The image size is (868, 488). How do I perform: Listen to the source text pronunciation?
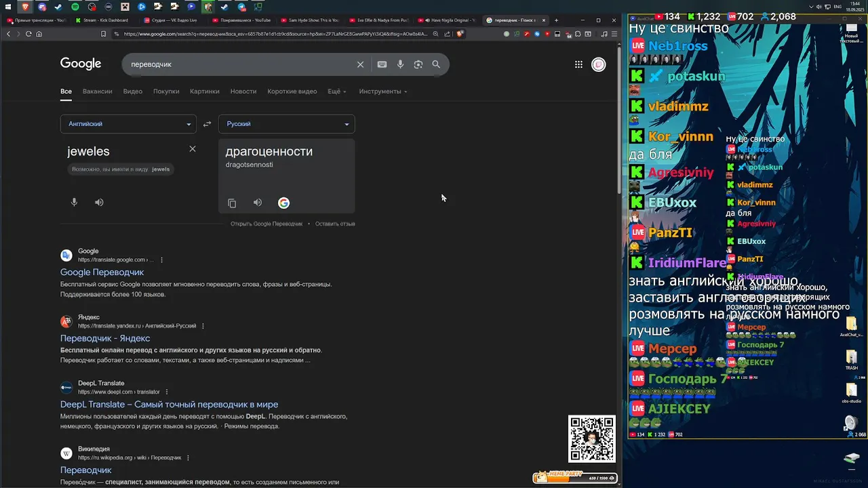(x=99, y=202)
